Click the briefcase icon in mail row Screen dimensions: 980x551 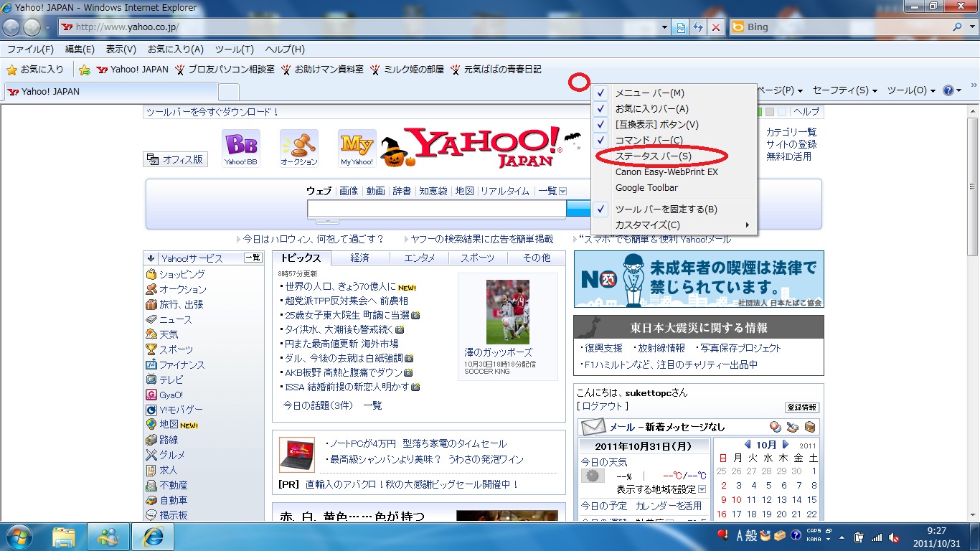coord(809,427)
